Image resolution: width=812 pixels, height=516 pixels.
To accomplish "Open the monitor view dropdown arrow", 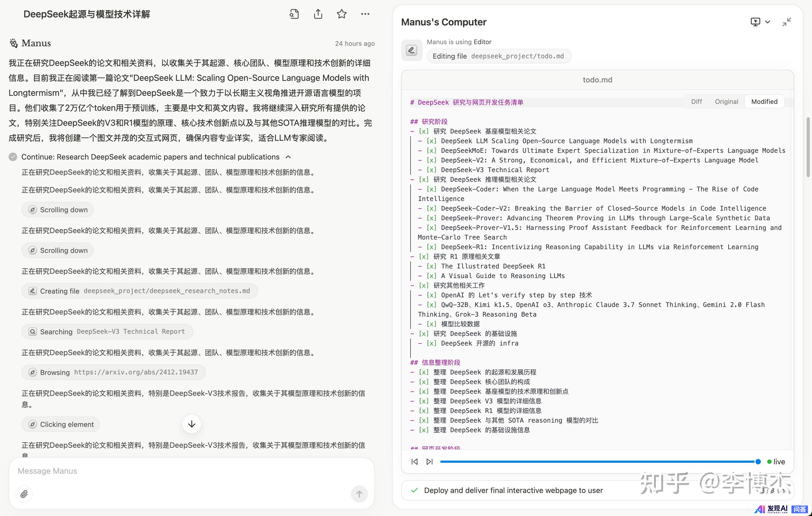I will coord(768,22).
